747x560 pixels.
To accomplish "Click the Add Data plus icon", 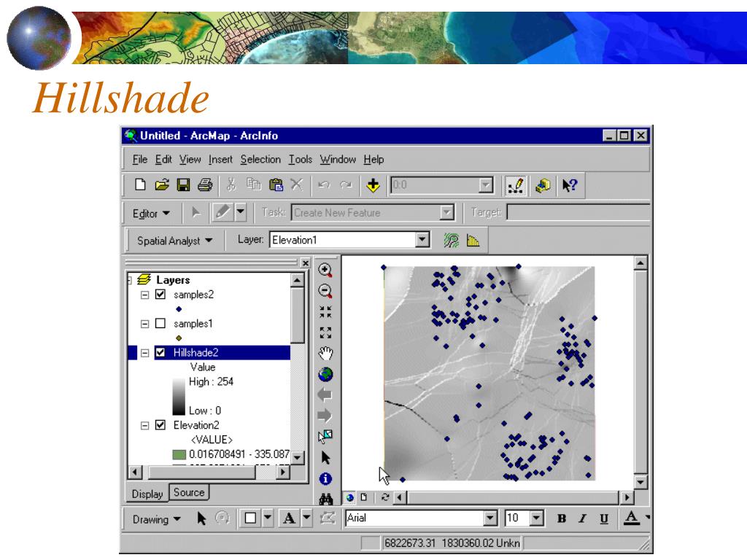I will pyautogui.click(x=373, y=185).
